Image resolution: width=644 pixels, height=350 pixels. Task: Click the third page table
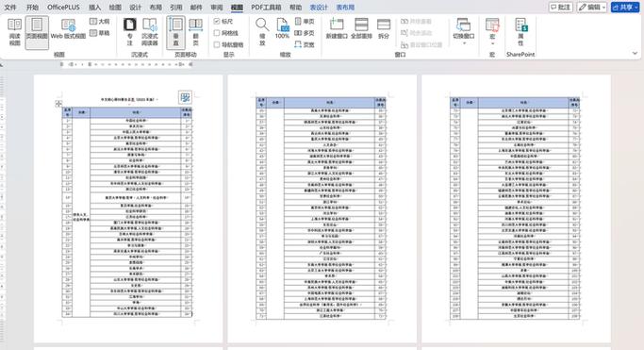pos(515,208)
